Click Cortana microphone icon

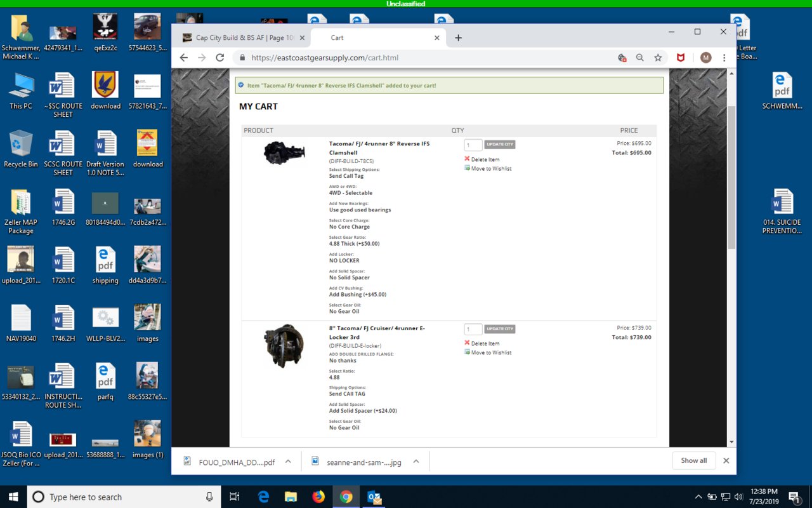point(209,497)
